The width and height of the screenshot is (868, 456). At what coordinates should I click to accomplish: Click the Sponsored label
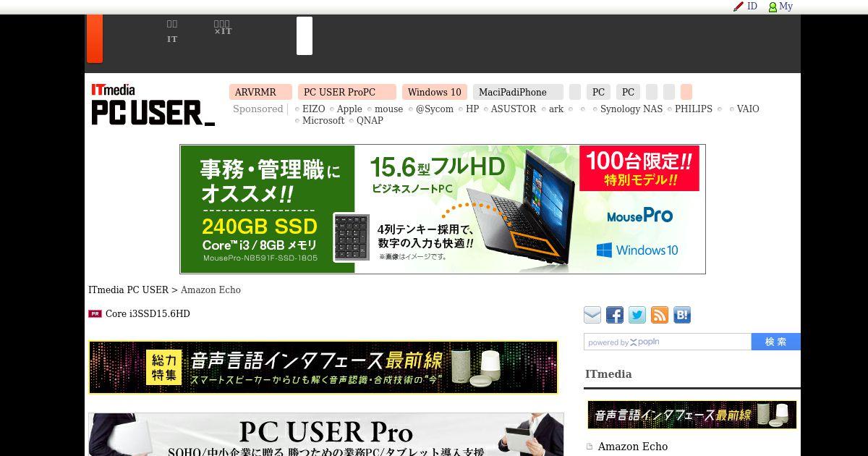pyautogui.click(x=258, y=109)
